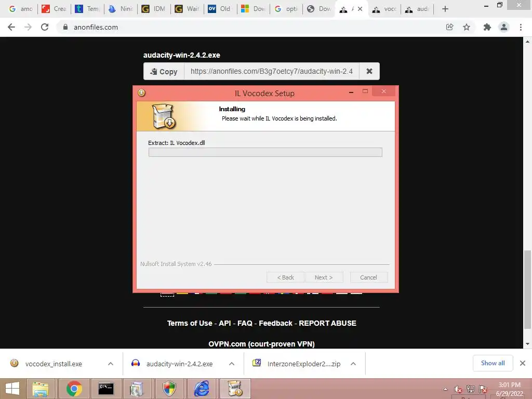Viewport: 532px width, 399px height.
Task: Go back in Chrome browser
Action: pos(11,27)
